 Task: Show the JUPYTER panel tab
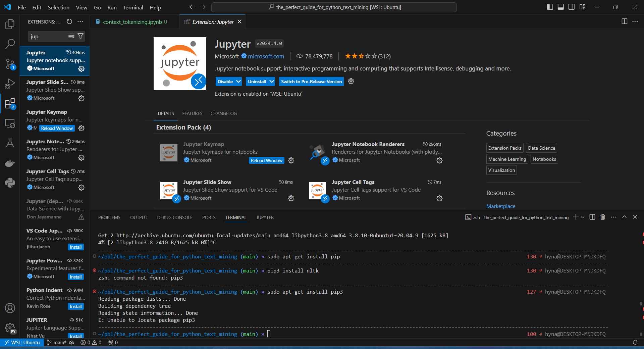pos(265,217)
